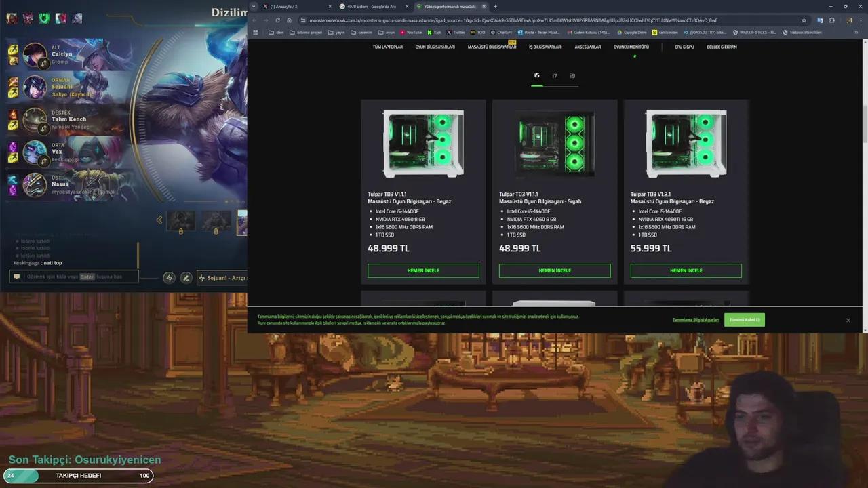868x488 pixels.
Task: Open the TÜM LAPTOPLAR menu
Action: [387, 47]
